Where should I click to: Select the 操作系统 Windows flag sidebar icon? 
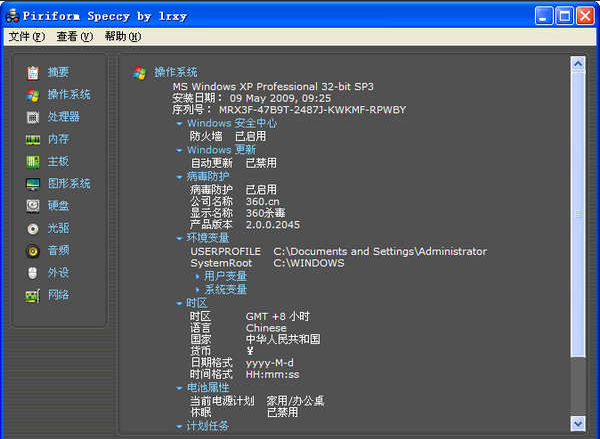(33, 95)
